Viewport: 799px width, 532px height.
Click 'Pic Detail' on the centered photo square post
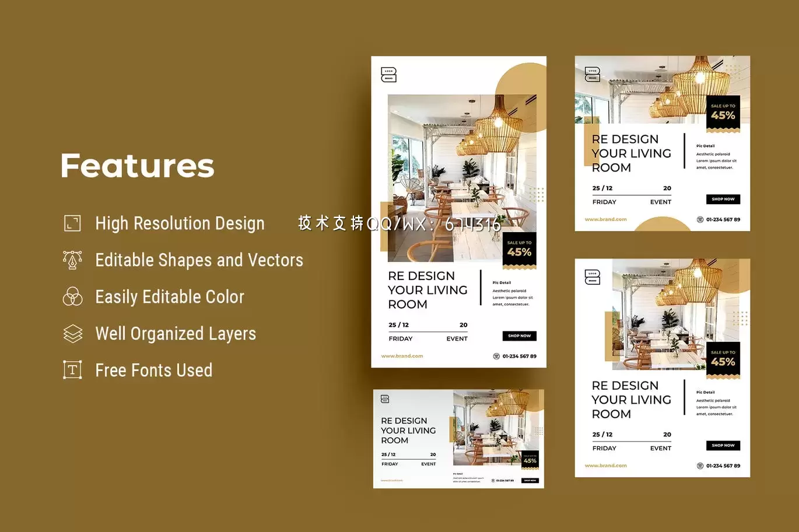[705, 392]
